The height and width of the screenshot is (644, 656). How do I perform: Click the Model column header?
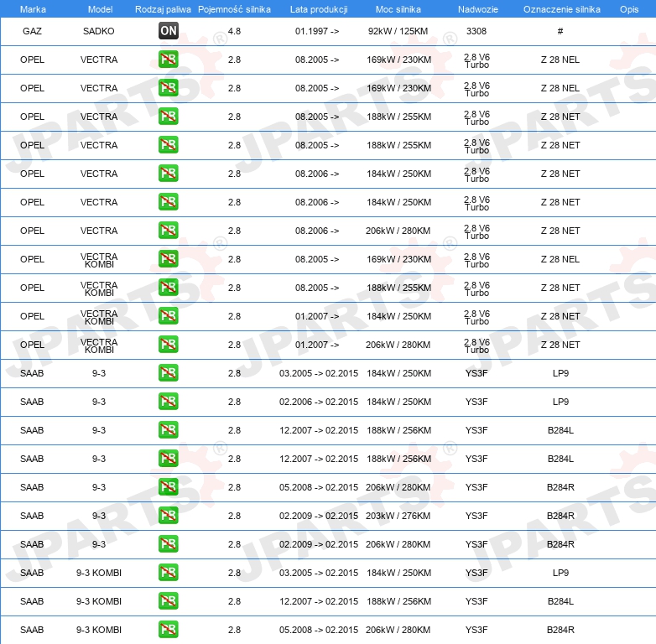100,9
